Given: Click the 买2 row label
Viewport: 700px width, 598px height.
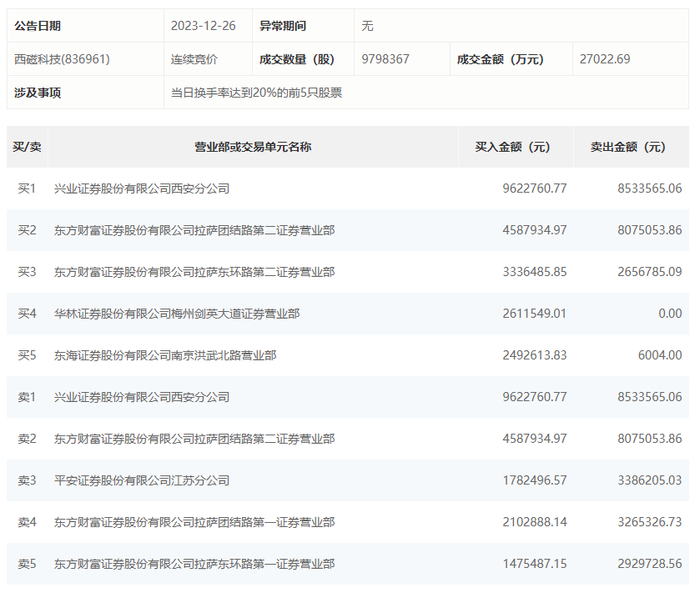Looking at the screenshot, I should pos(27,230).
